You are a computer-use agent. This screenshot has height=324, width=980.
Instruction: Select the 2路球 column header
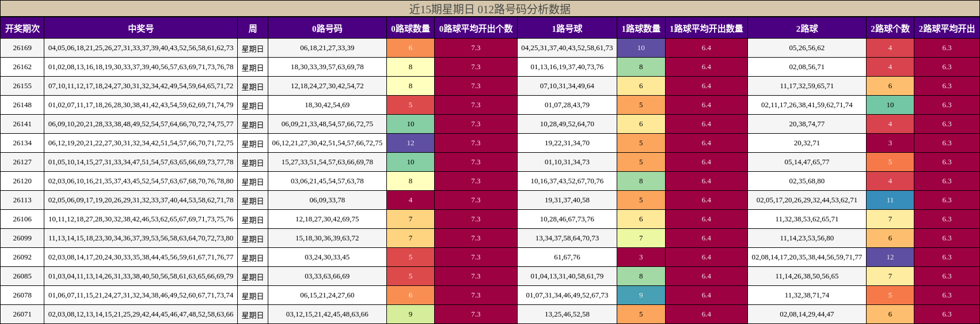(x=807, y=28)
